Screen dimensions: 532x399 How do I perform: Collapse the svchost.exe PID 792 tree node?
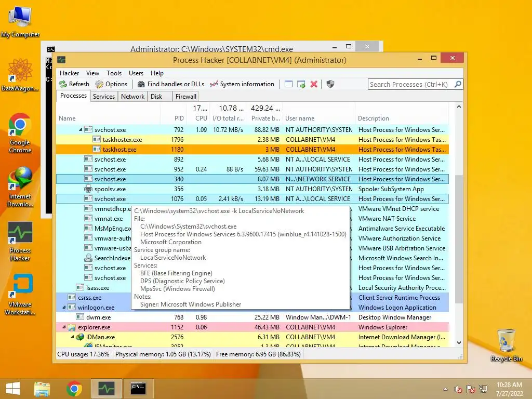(x=81, y=129)
